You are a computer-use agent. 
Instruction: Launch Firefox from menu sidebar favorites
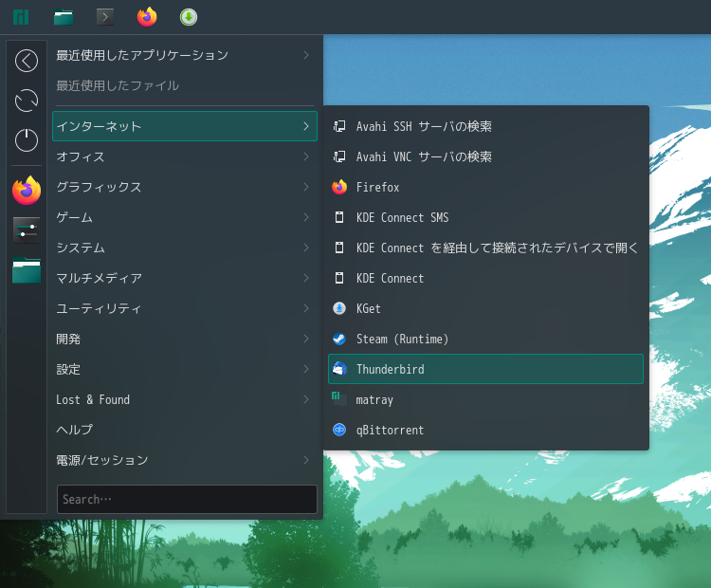tap(27, 190)
